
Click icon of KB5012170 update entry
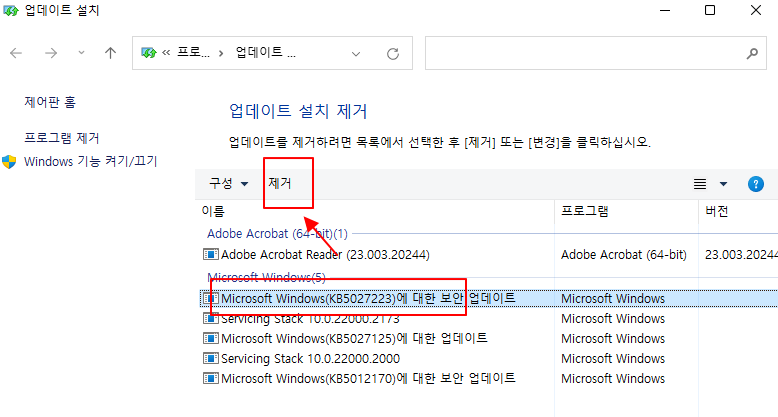click(211, 378)
